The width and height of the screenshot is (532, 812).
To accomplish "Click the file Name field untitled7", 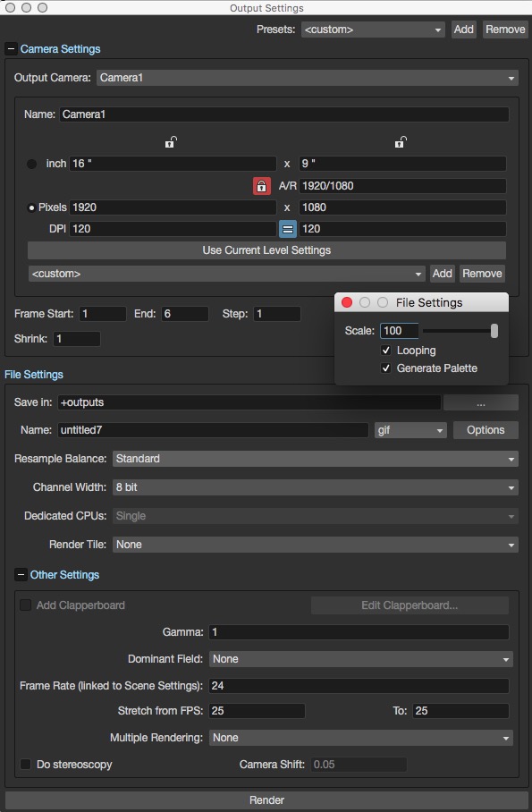I will click(213, 430).
